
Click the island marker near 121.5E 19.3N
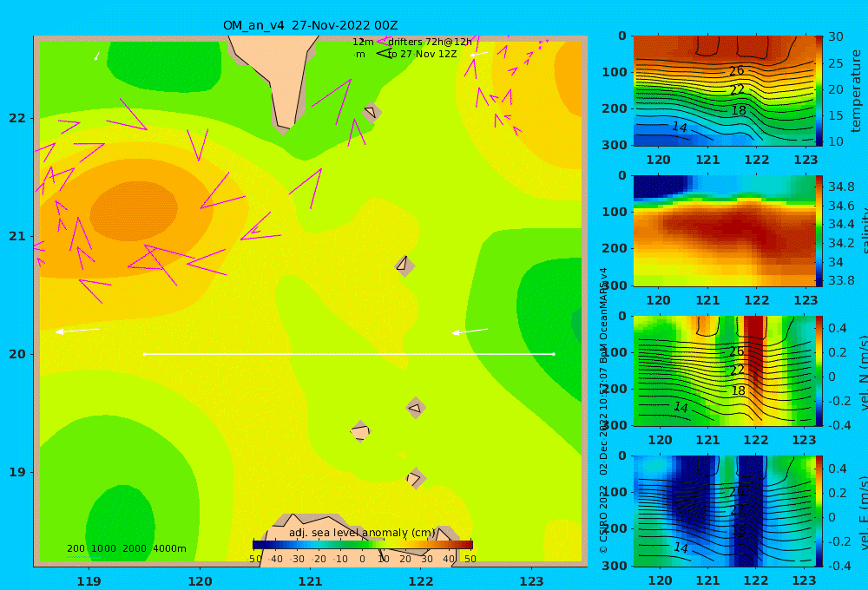(360, 431)
